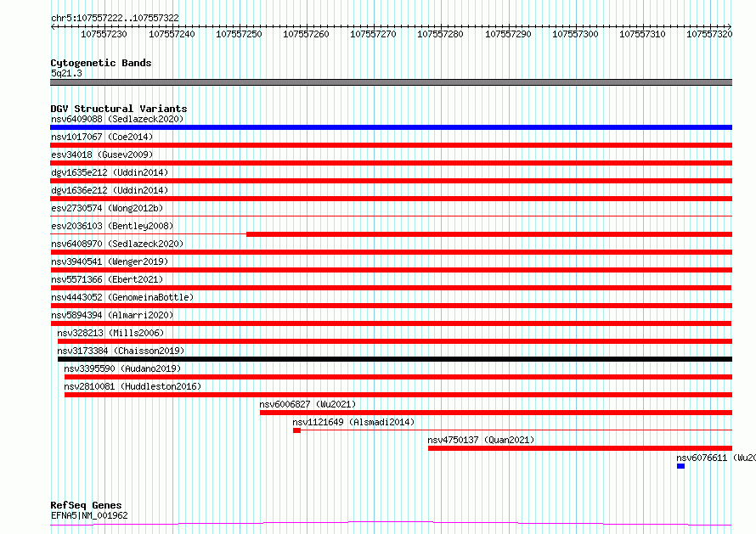The height and width of the screenshot is (534, 756).
Task: Select nsv3940541 (Wenger2019) label
Action: point(110,261)
